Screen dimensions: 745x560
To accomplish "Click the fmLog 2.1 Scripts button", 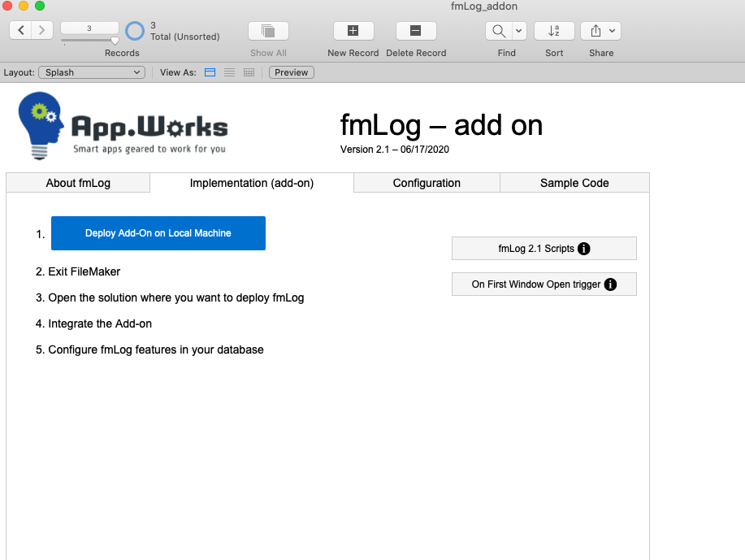I will click(544, 249).
